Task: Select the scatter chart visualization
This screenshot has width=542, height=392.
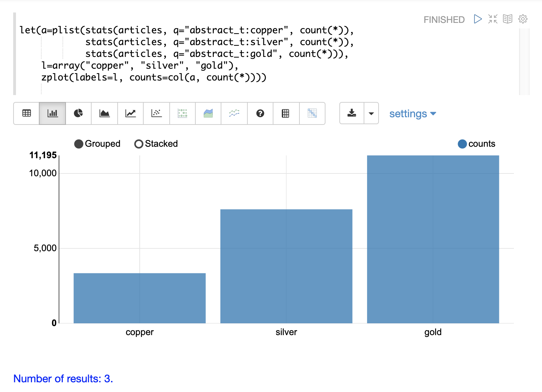Action: pyautogui.click(x=156, y=113)
